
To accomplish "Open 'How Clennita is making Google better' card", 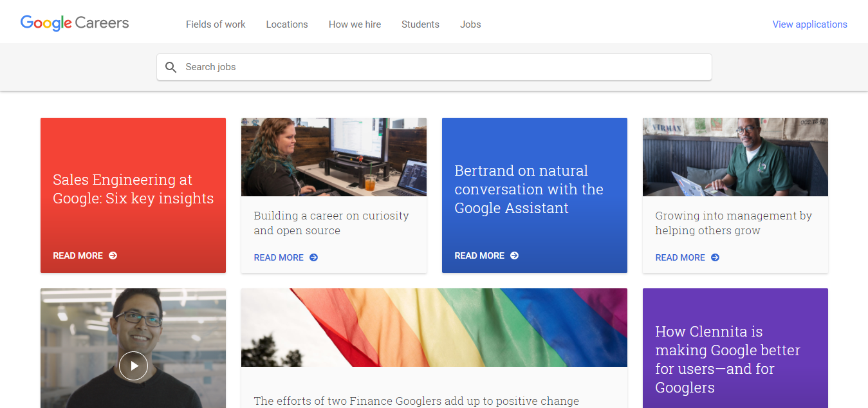I will coord(735,348).
